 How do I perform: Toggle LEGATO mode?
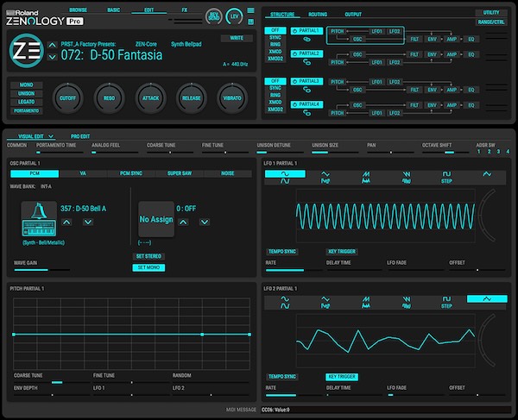point(27,102)
